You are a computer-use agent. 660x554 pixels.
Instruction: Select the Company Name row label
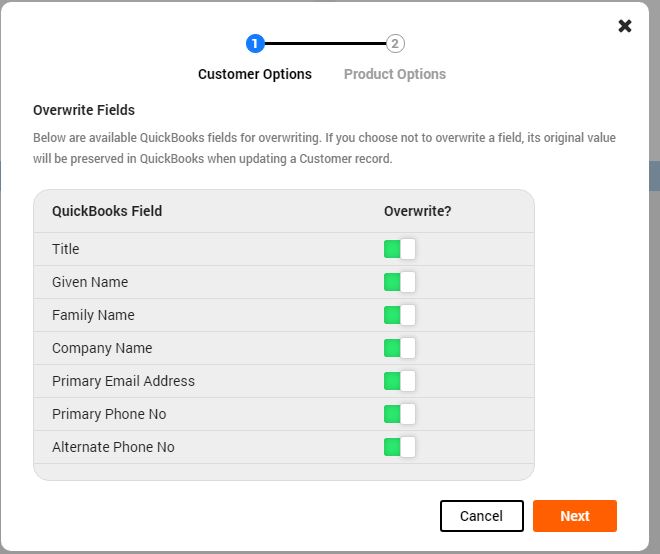click(x=102, y=348)
